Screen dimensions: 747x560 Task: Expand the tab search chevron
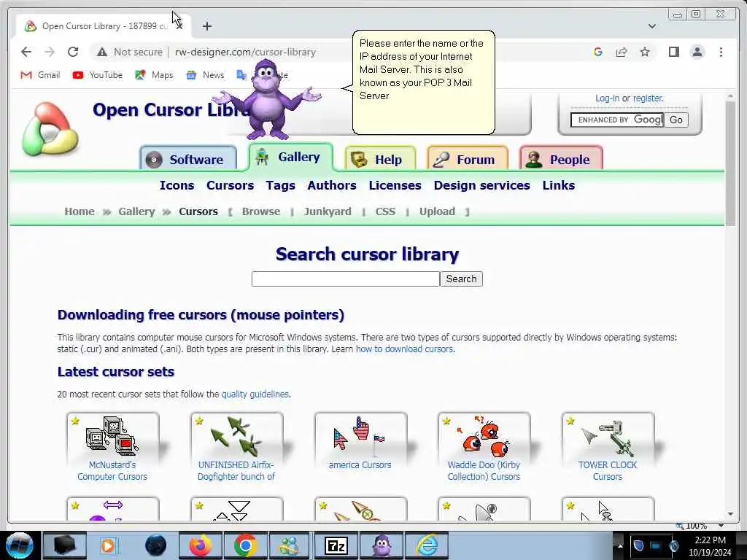pyautogui.click(x=652, y=26)
